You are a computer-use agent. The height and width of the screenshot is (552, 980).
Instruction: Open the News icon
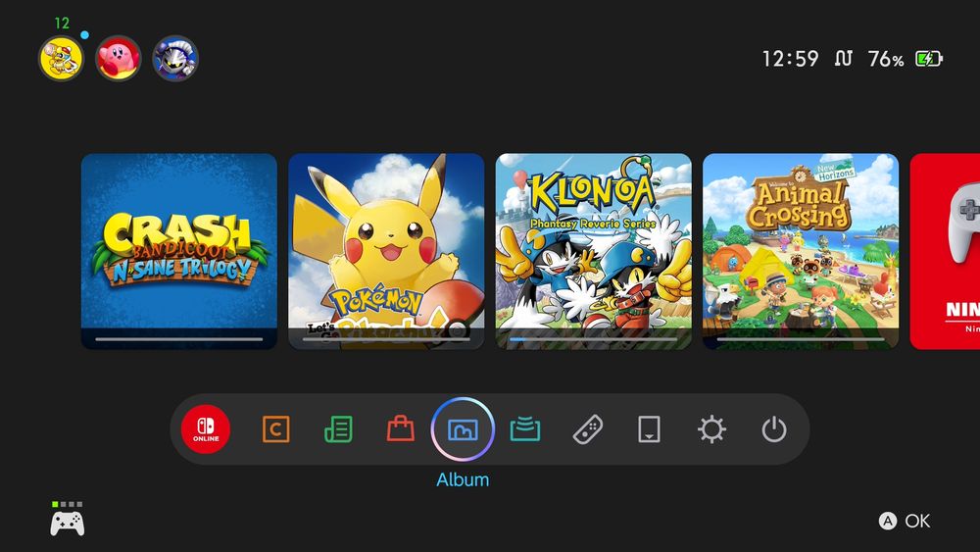click(338, 429)
